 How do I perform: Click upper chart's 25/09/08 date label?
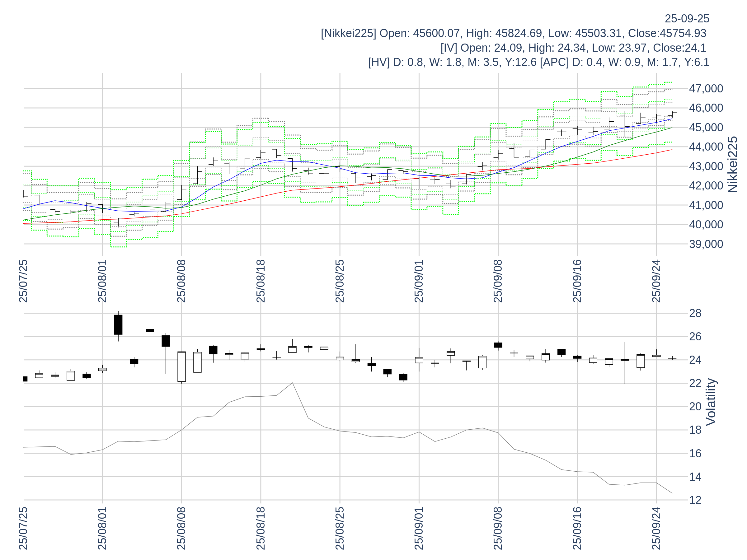[498, 281]
